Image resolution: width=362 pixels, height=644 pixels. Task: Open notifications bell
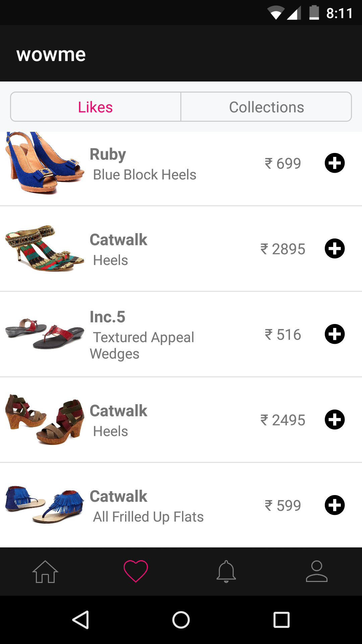226,572
